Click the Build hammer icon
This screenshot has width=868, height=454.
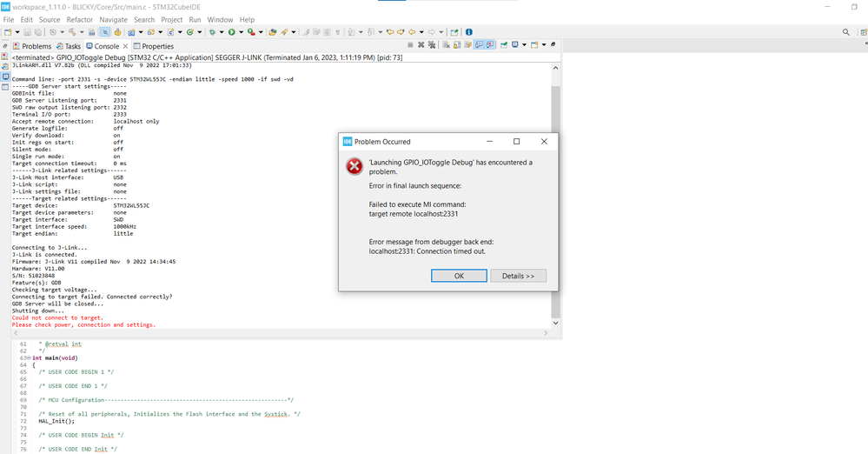(x=72, y=32)
